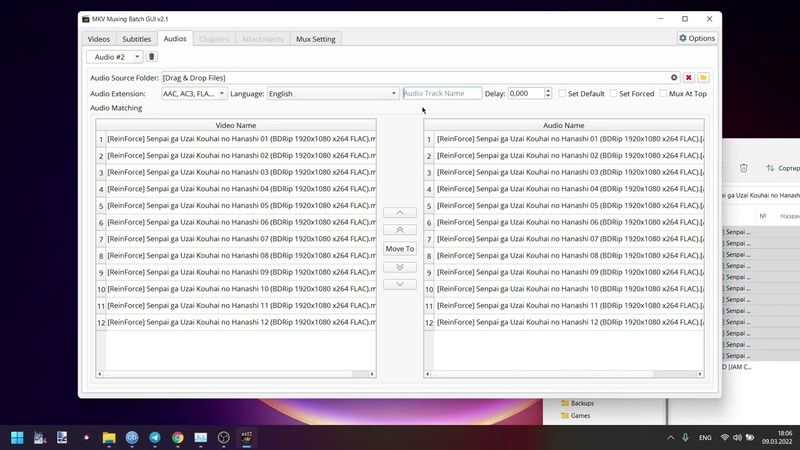
Task: Enable the Mux At Top checkbox
Action: click(663, 93)
